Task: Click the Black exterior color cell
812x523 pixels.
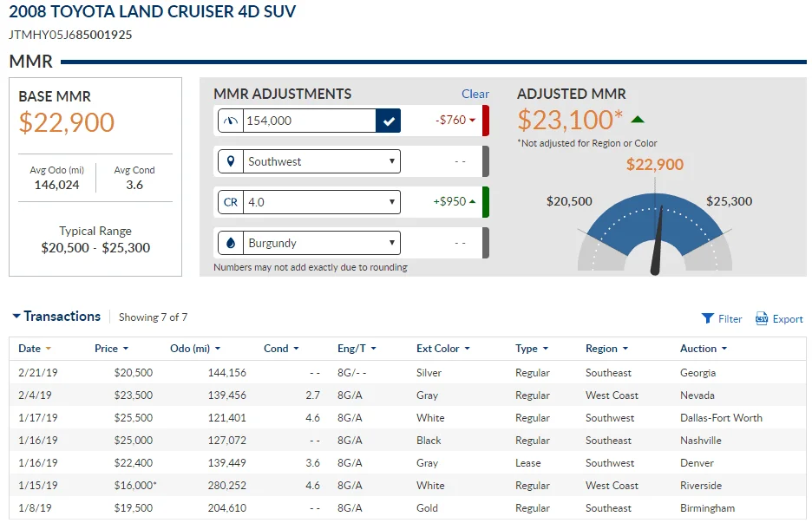Action: [x=429, y=440]
